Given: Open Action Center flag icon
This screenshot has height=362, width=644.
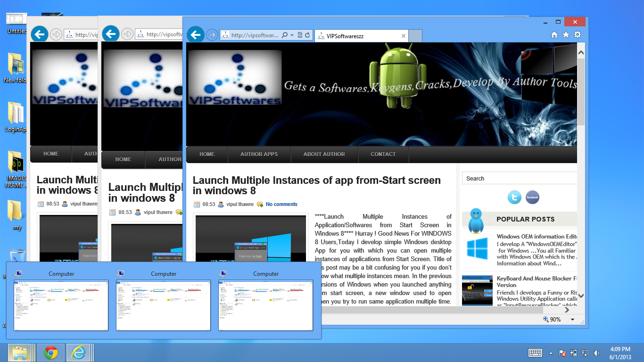Looking at the screenshot, I should pyautogui.click(x=562, y=353).
